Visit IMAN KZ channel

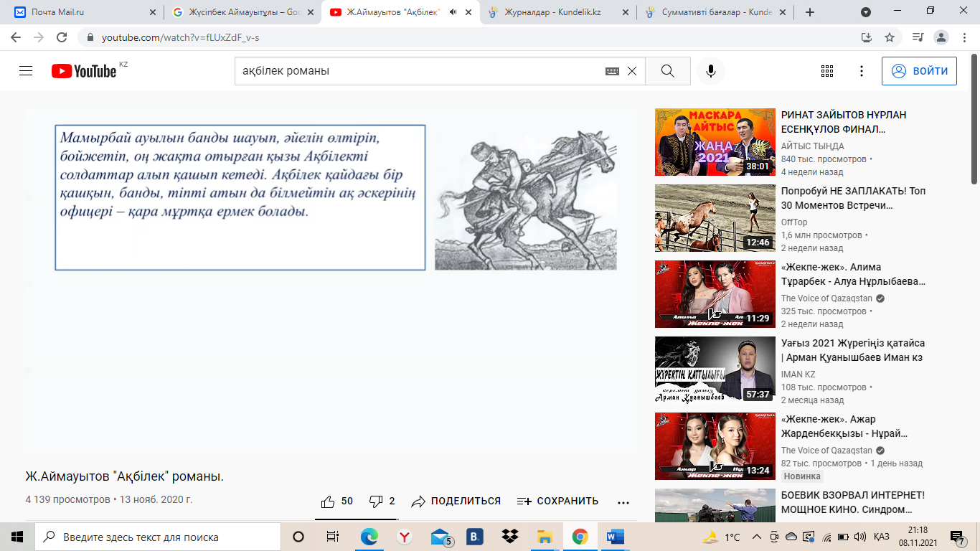(x=798, y=375)
